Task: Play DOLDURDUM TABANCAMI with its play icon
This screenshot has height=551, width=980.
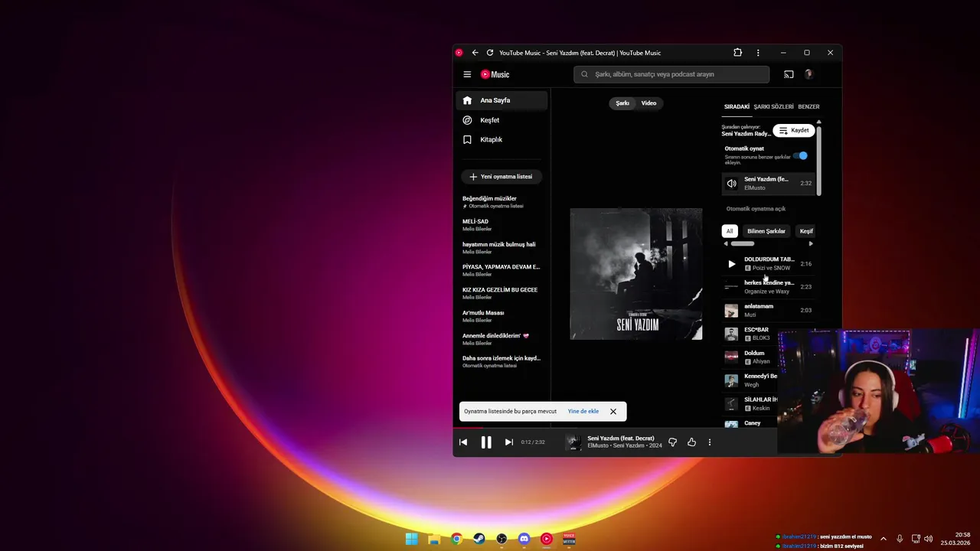Action: tap(731, 264)
